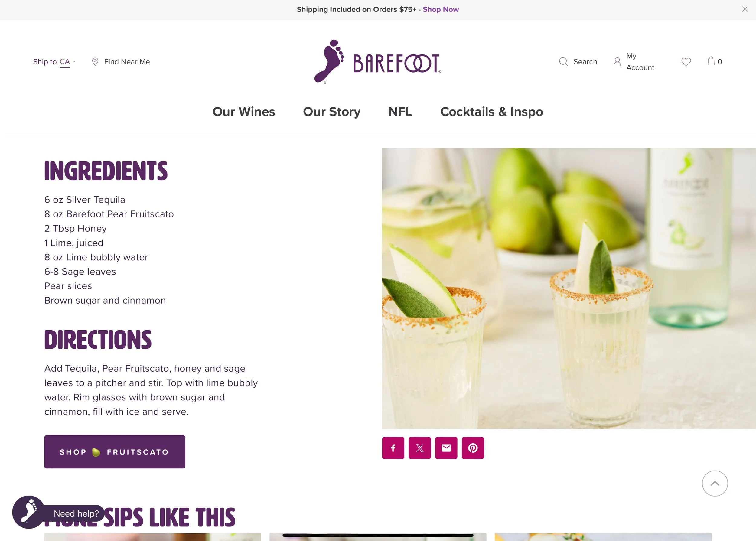This screenshot has height=541, width=756.
Task: Open the Our Wines menu
Action: coord(244,112)
